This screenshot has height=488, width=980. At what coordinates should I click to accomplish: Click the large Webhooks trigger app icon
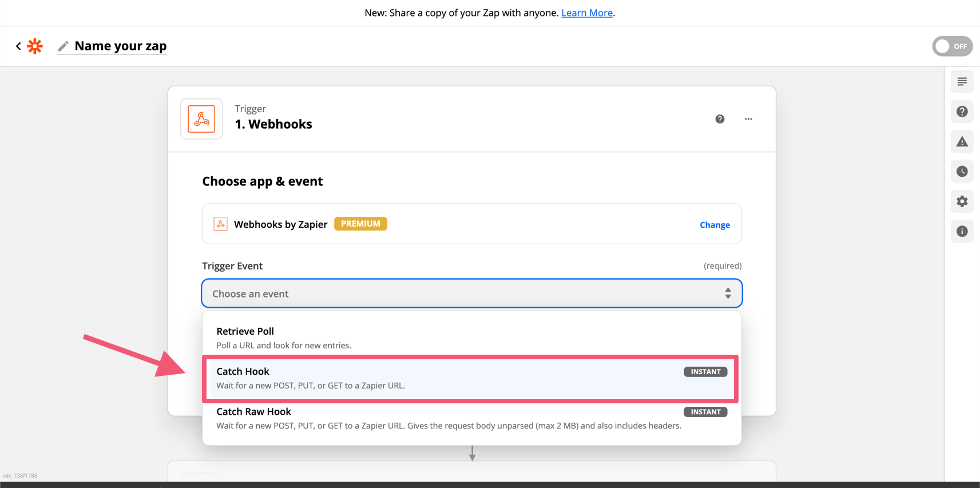201,119
